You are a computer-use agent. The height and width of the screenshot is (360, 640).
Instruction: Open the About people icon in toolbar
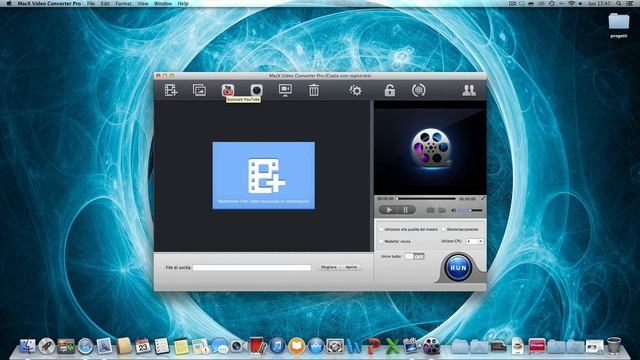469,90
